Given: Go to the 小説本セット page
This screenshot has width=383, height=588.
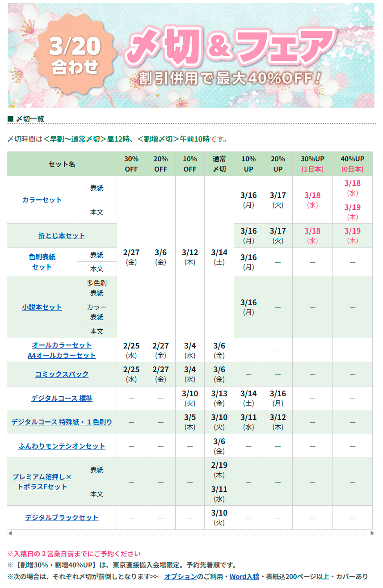Looking at the screenshot, I should click(42, 307).
